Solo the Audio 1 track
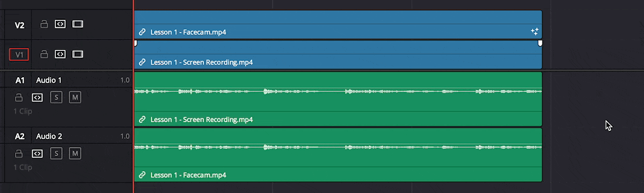The height and width of the screenshot is (193, 644). pos(56,98)
